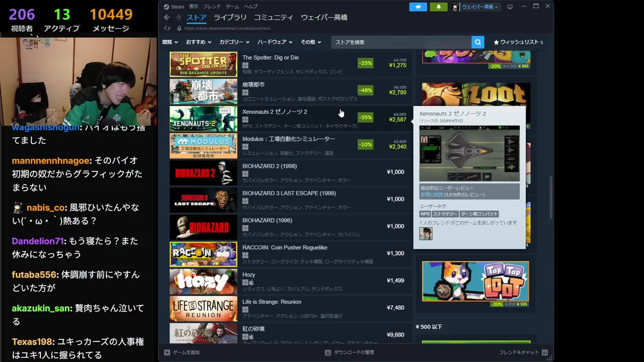Click the Modulus capsule thumbnail

203,146
